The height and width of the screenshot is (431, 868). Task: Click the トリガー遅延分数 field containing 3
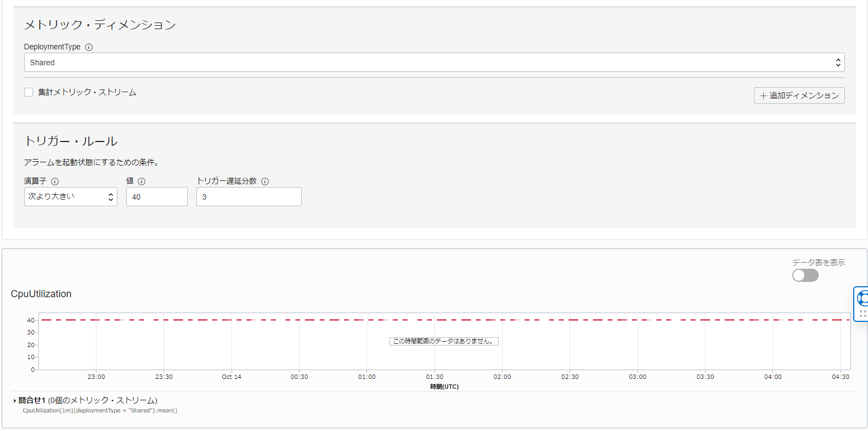249,197
